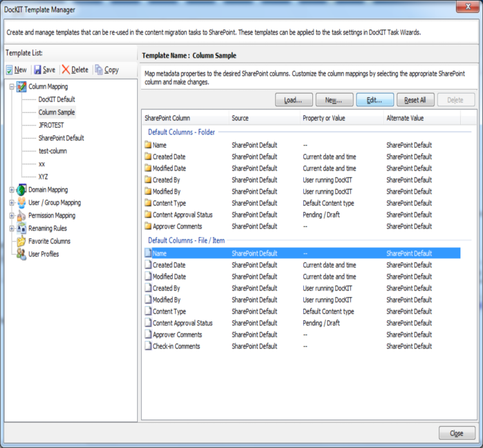Click file icon next to file Created Date

coord(148,265)
